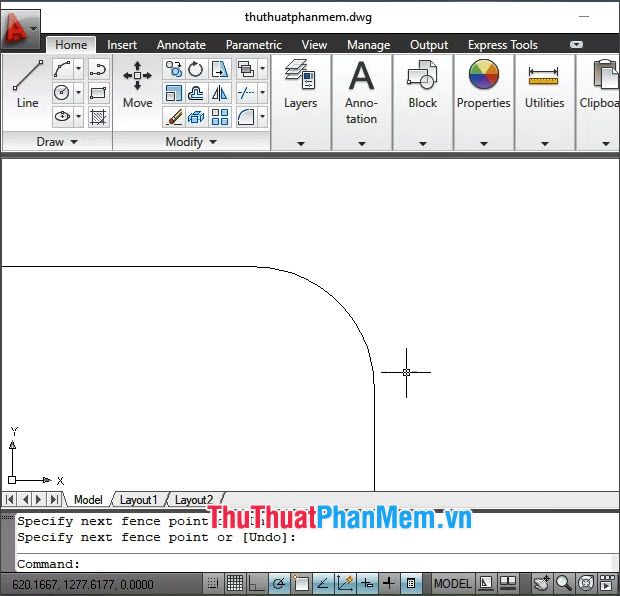
Task: Switch to the Annotate ribbon tab
Action: point(181,45)
